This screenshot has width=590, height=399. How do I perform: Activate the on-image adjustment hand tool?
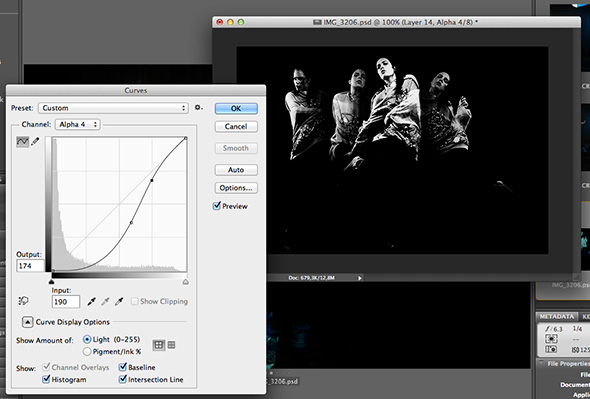23,301
